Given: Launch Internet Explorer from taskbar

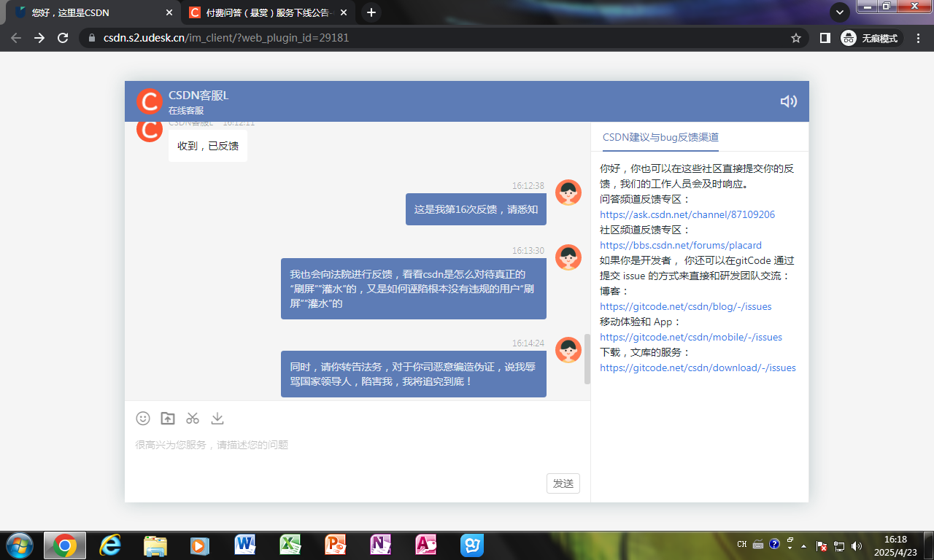Looking at the screenshot, I should (x=110, y=545).
